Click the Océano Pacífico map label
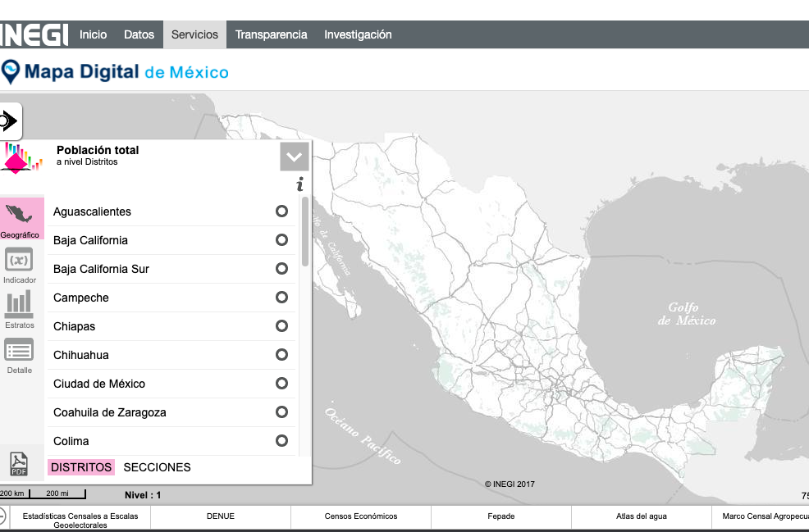 363,436
